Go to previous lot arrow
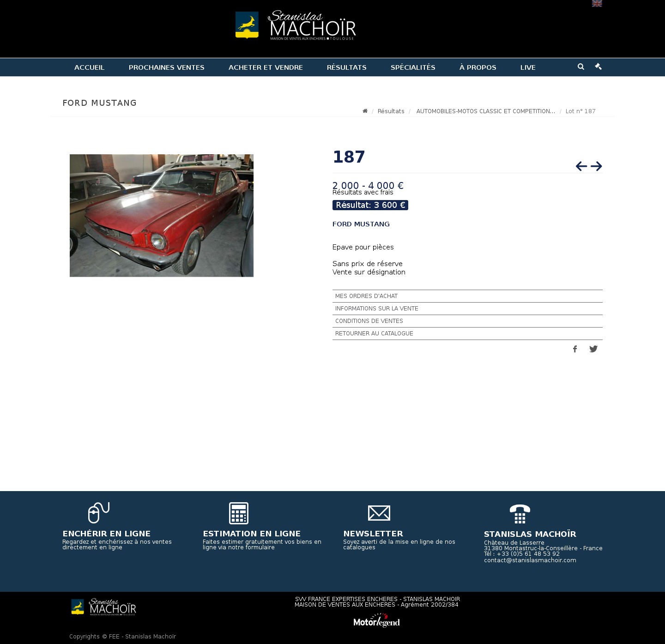The image size is (665, 644). 581,166
